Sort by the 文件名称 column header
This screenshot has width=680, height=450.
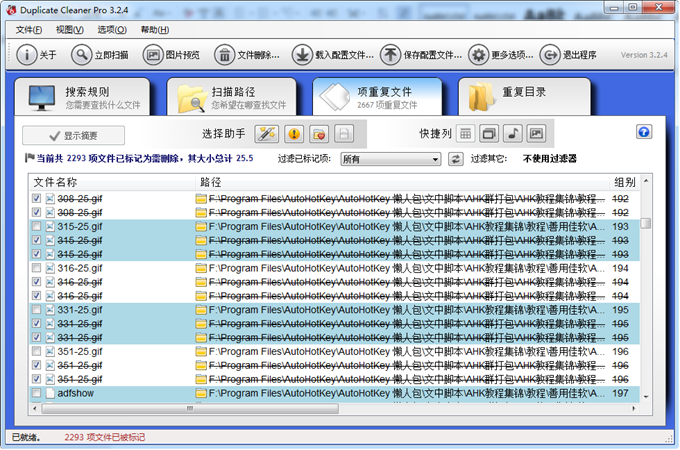tap(112, 183)
